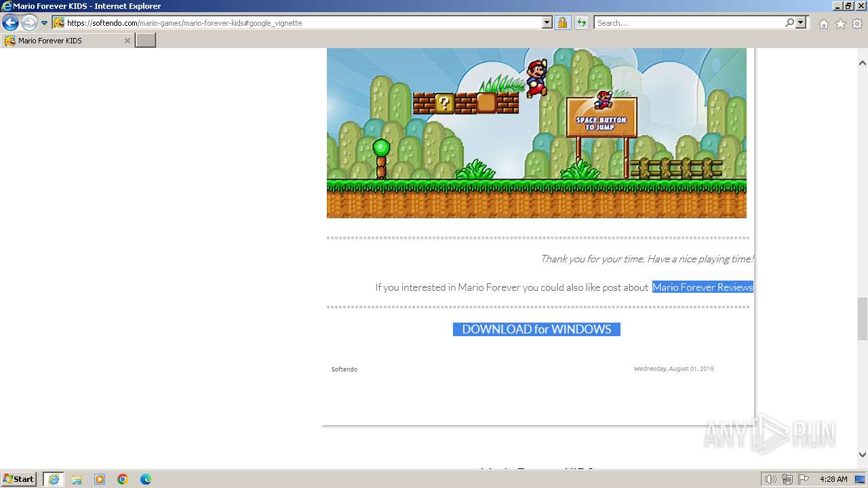Open the Tools gear icon

tap(857, 24)
